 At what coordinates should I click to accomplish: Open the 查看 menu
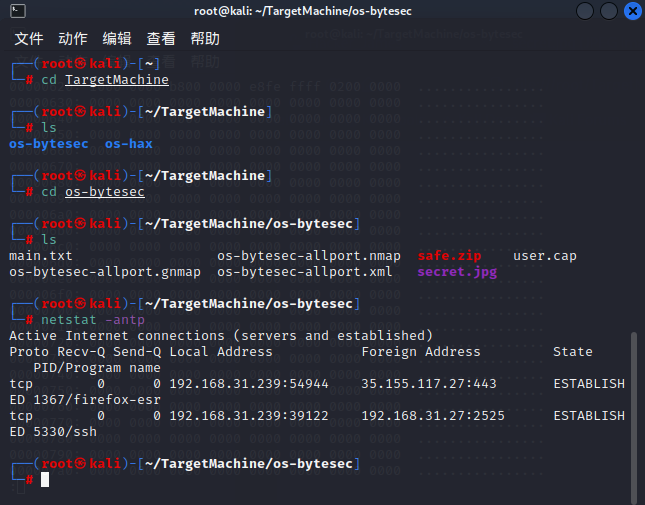point(161,39)
